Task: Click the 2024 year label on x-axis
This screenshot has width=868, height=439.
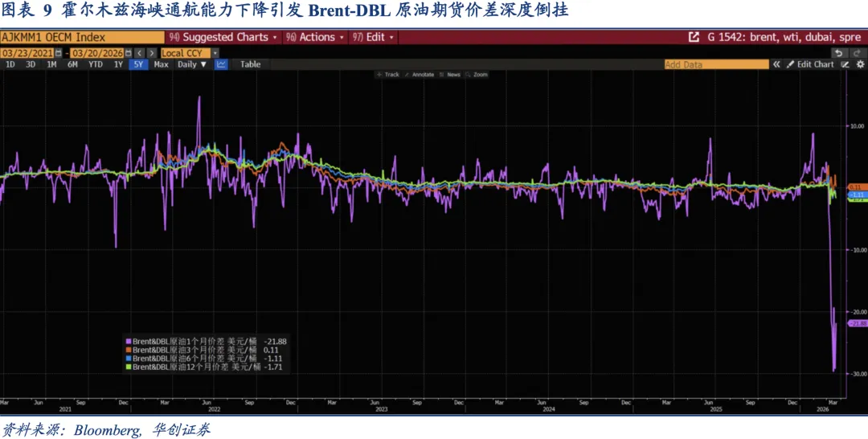Action: coord(549,410)
